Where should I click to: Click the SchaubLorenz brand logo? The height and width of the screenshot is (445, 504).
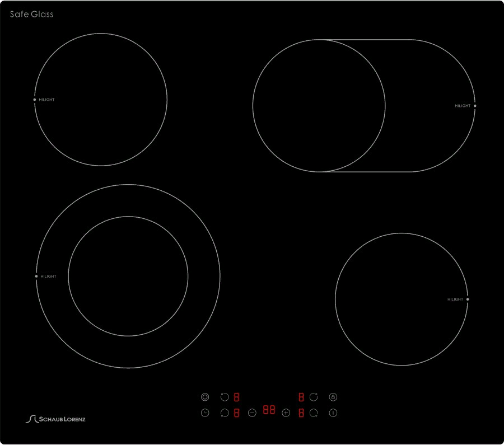(56, 419)
